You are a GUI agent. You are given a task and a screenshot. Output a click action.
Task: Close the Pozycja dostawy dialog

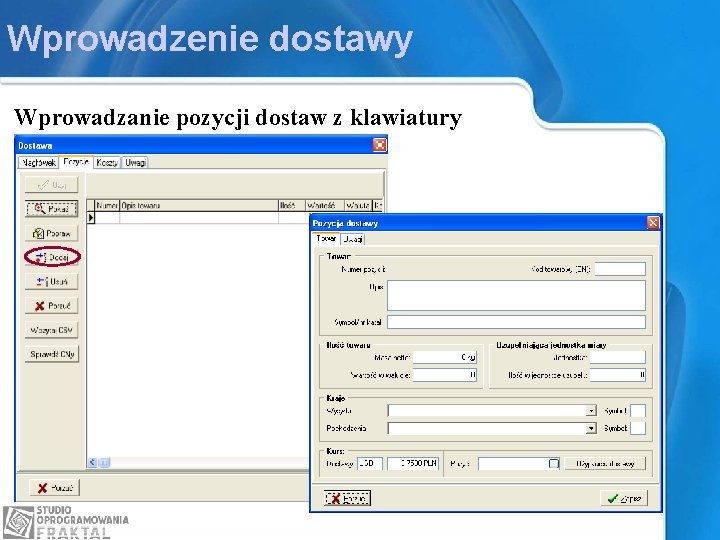[653, 223]
